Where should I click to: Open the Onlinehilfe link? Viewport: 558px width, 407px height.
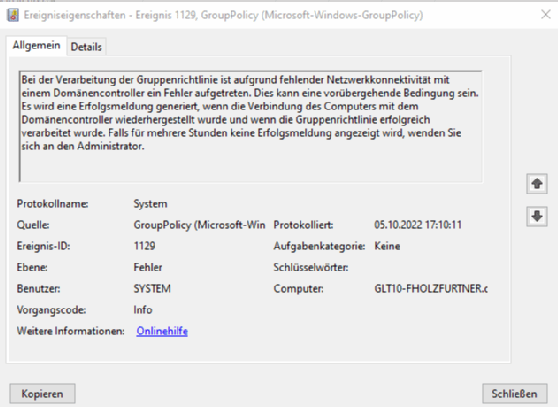162,331
